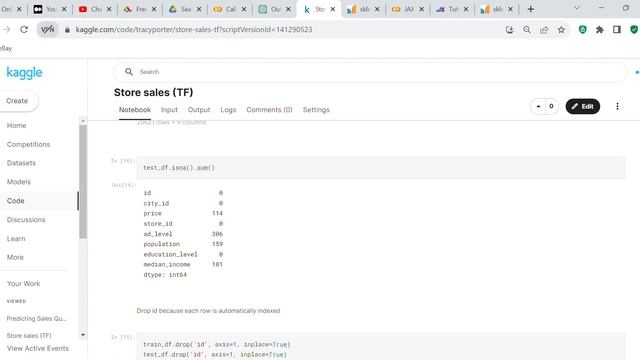Open the Comments (0) tab
Screen dimensions: 640x360
point(269,110)
